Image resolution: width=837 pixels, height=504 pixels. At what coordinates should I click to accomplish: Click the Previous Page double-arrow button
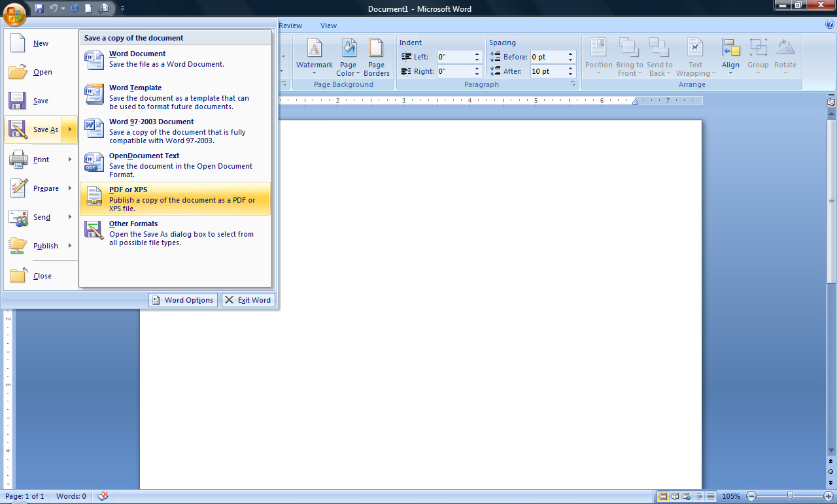(x=831, y=462)
